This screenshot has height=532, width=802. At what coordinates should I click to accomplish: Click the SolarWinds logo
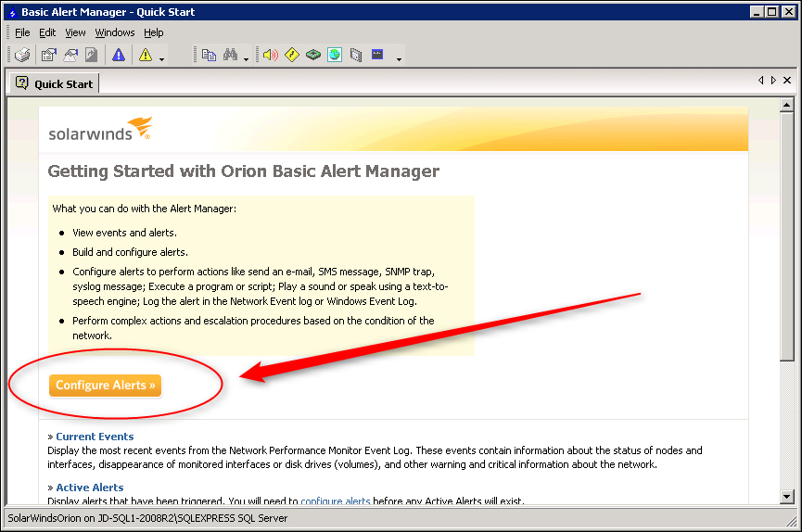tap(100, 129)
